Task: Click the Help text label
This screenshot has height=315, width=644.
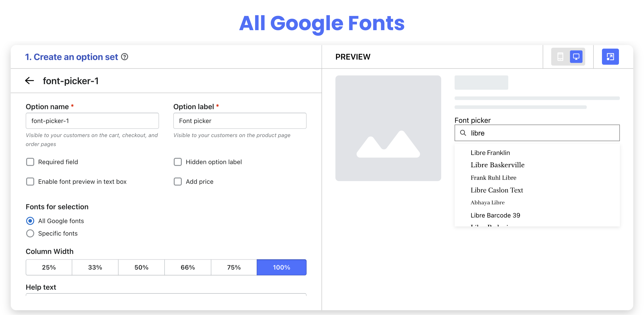Action: (x=41, y=287)
